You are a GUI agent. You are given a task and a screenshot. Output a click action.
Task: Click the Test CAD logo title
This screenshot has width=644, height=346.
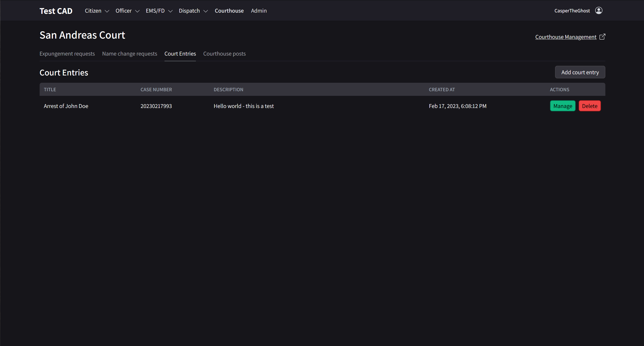56,11
